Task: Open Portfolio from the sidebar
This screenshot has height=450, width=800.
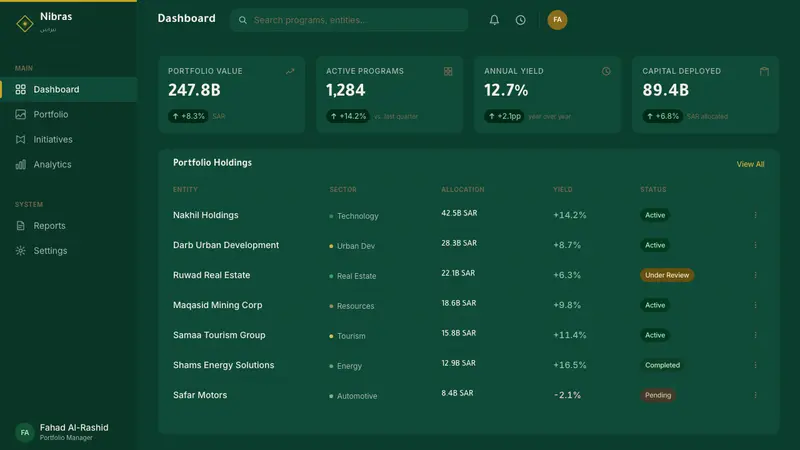Action: (68, 114)
